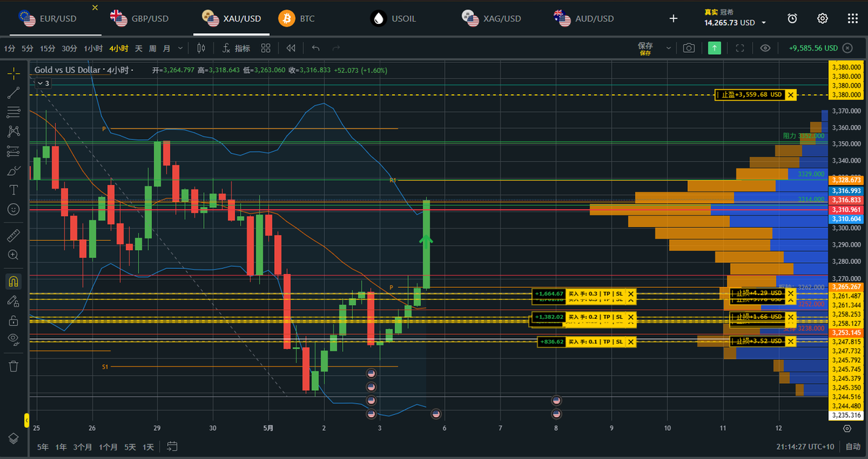The height and width of the screenshot is (459, 868).
Task: Expand the 保存 save layout dropdown
Action: tap(668, 48)
